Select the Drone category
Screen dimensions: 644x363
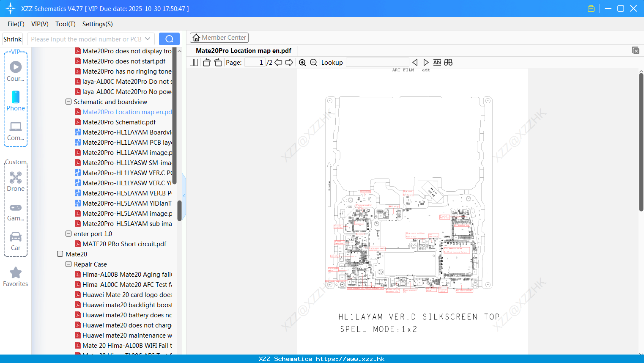(x=16, y=181)
